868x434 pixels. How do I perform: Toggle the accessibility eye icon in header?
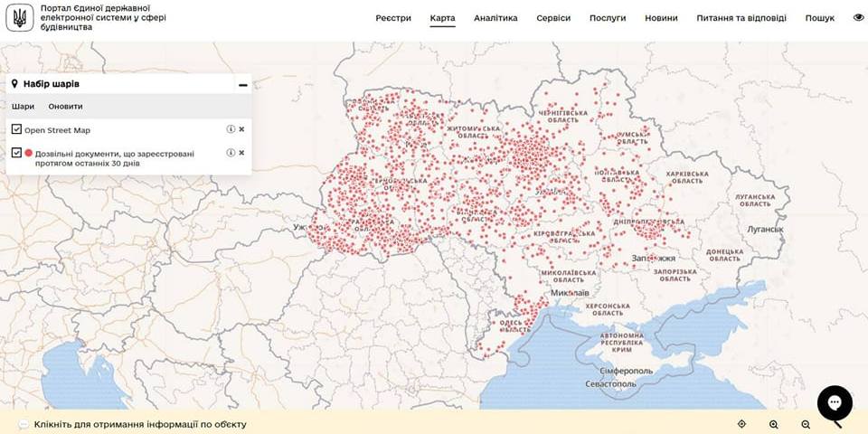click(x=858, y=18)
